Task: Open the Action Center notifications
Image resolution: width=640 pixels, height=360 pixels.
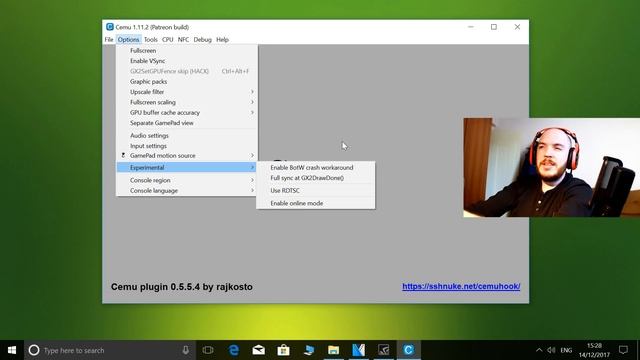Action: point(623,350)
